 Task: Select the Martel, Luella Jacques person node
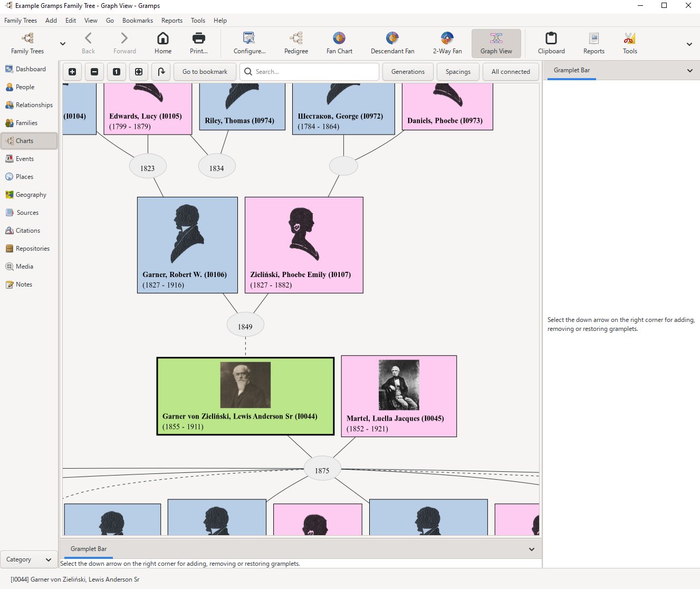[399, 396]
